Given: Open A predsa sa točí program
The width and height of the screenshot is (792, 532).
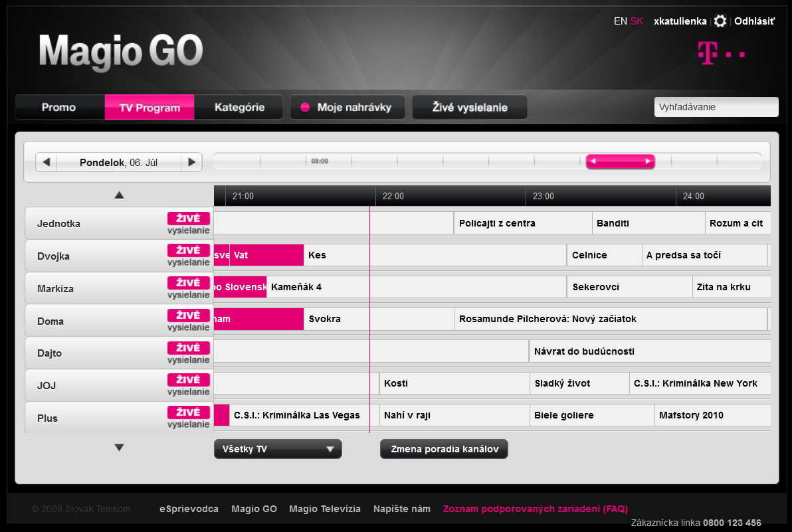Looking at the screenshot, I should 704,255.
